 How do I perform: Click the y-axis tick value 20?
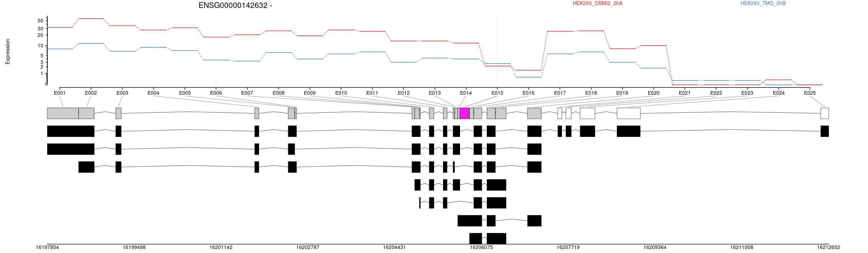tap(40, 35)
